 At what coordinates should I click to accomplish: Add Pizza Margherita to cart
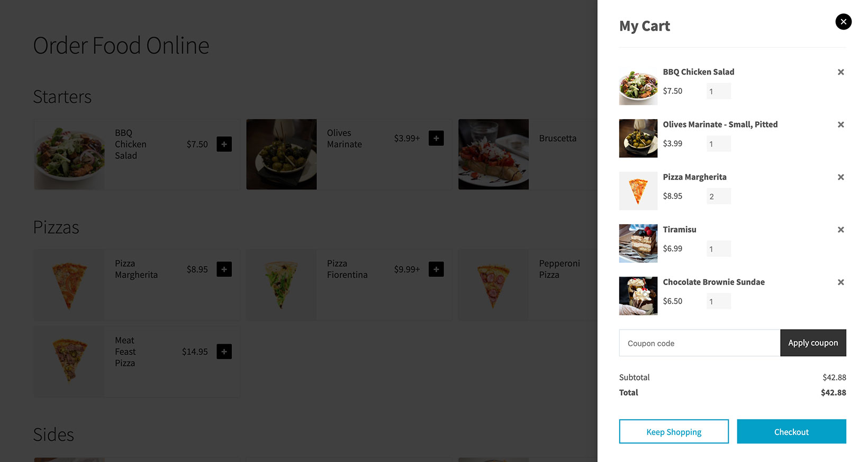click(224, 269)
